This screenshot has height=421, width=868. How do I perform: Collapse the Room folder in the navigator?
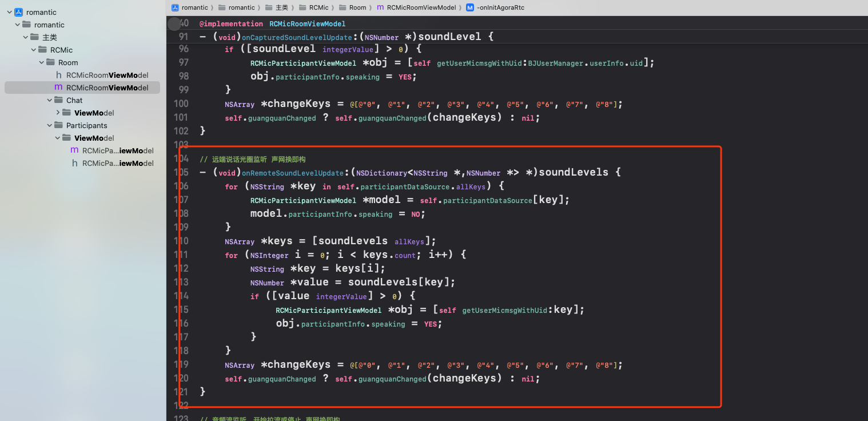42,62
